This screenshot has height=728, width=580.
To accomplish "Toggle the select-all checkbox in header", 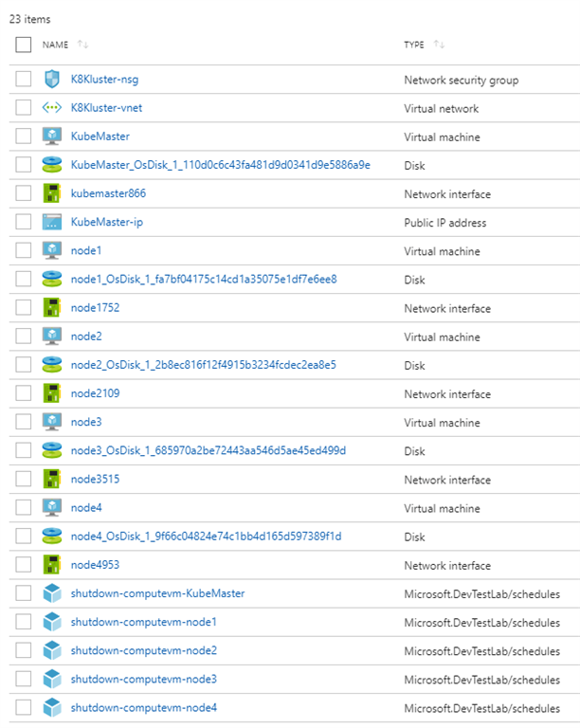I will (x=24, y=45).
